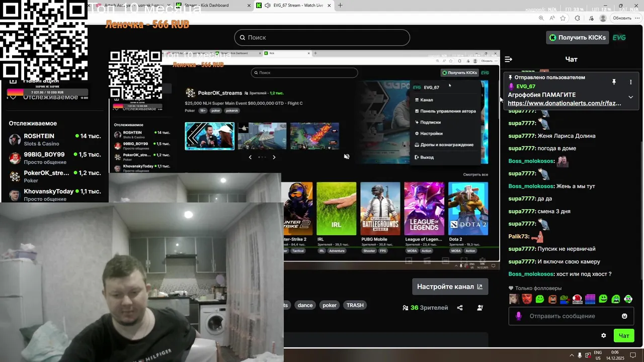
Task: Open ROSHTEIN channel in followed list
Action: click(x=54, y=139)
